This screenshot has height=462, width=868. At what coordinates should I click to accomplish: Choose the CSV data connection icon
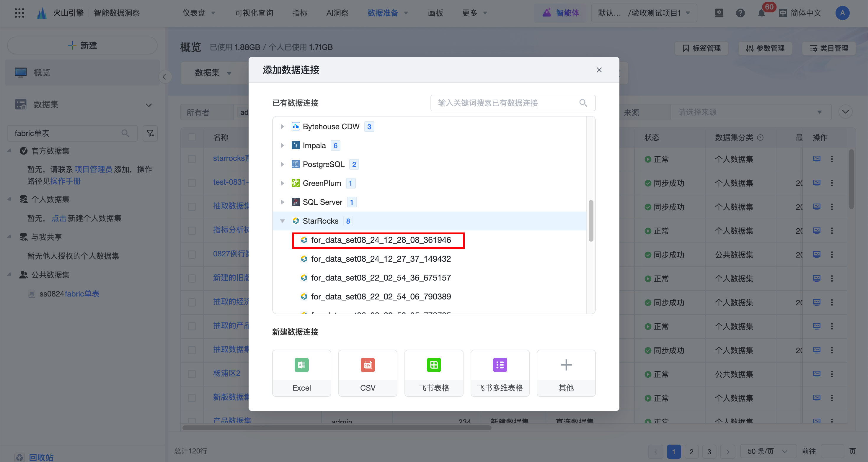tap(367, 365)
